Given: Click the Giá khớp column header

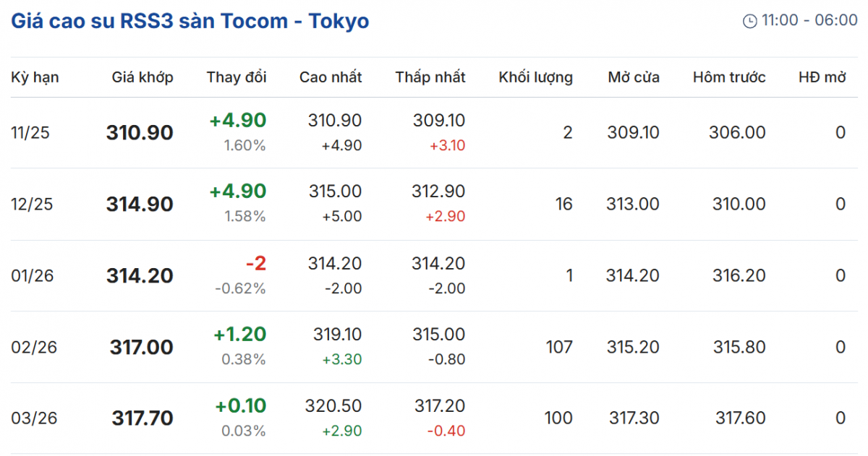Looking at the screenshot, I should (142, 77).
